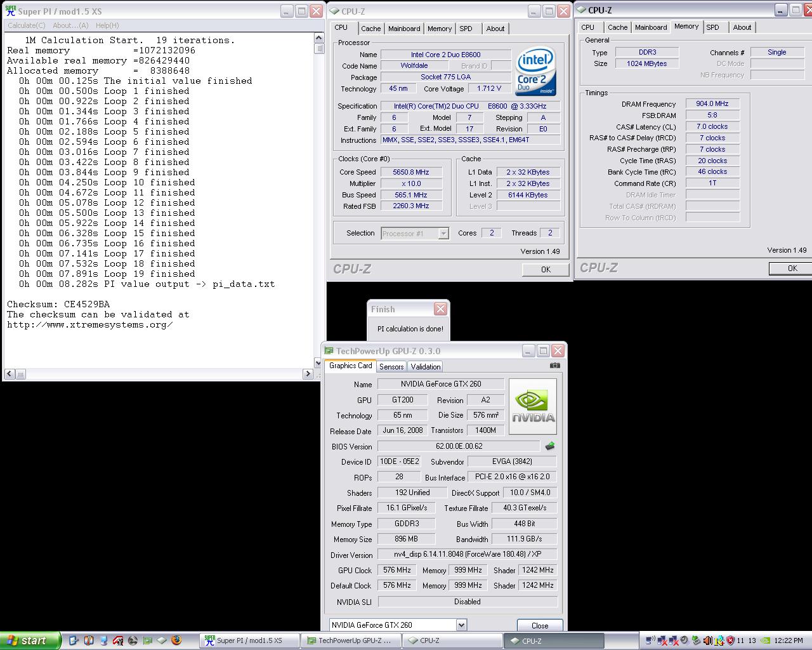Open Super PI Help menu
The width and height of the screenshot is (812, 650).
(x=107, y=25)
